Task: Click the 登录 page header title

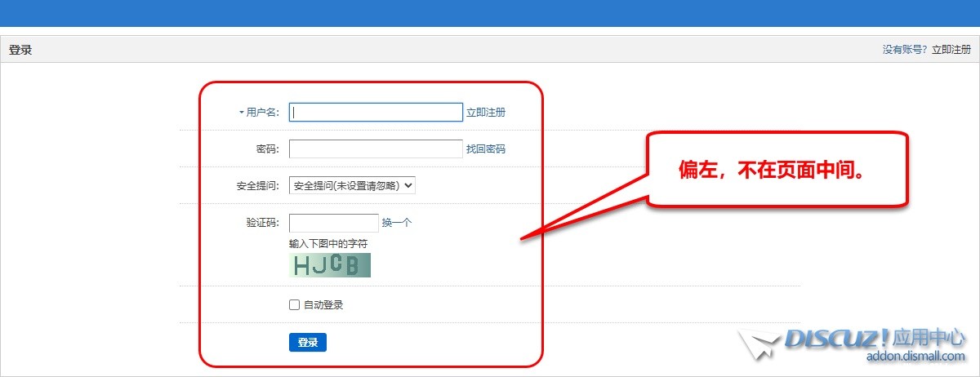Action: click(x=20, y=50)
